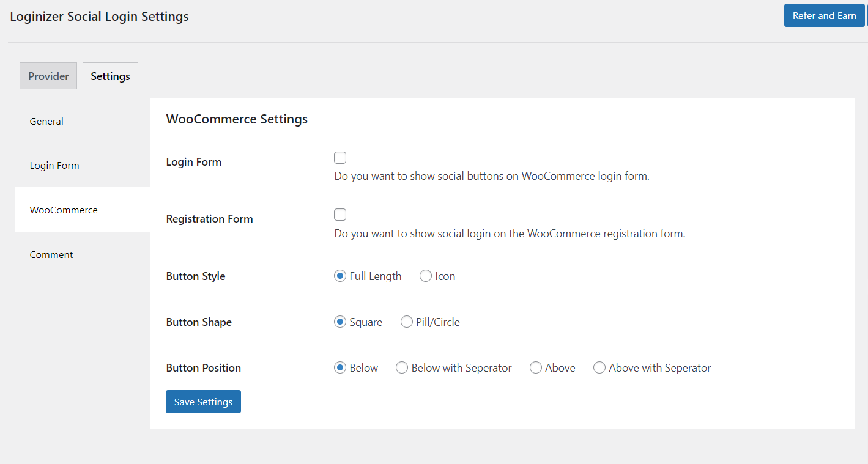Select WooCommerce in the sidebar
The width and height of the screenshot is (868, 464).
coord(83,210)
